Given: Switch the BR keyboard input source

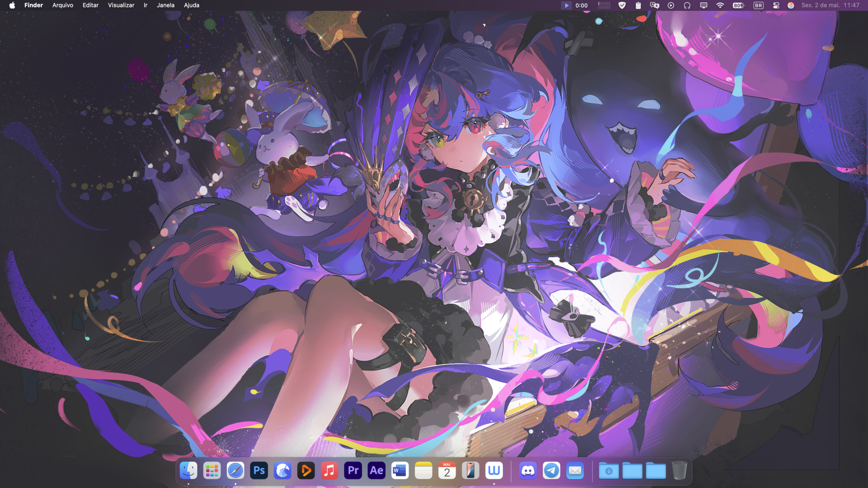Looking at the screenshot, I should [x=758, y=5].
